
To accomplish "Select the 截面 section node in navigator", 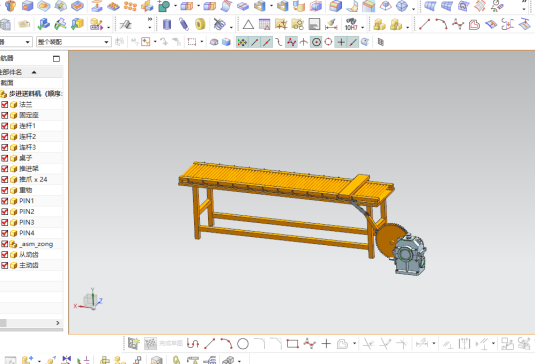I will [x=7, y=83].
